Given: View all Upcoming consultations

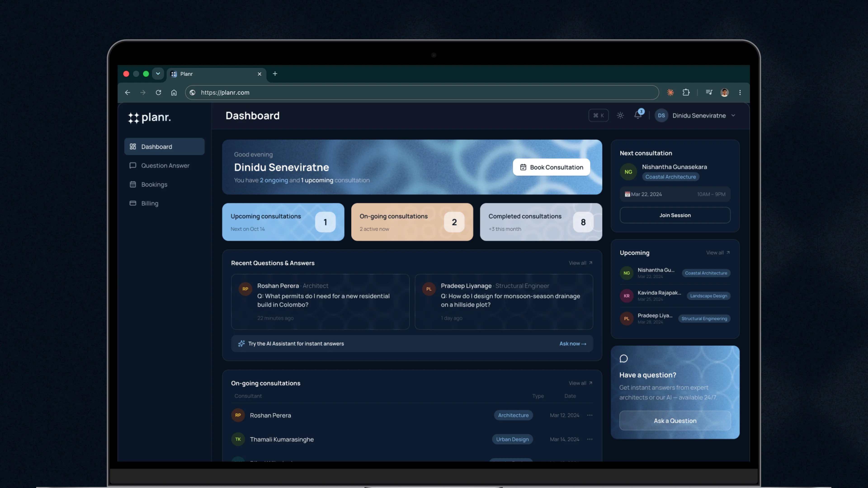Looking at the screenshot, I should [718, 253].
